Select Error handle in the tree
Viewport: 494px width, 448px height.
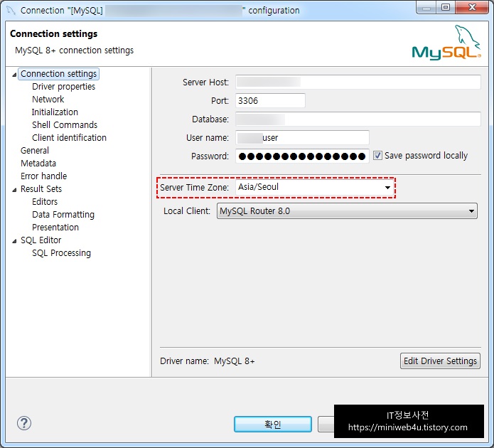pos(43,176)
